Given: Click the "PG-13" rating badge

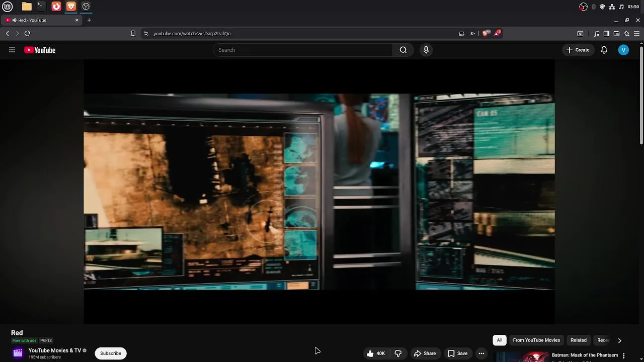Looking at the screenshot, I should [46, 340].
